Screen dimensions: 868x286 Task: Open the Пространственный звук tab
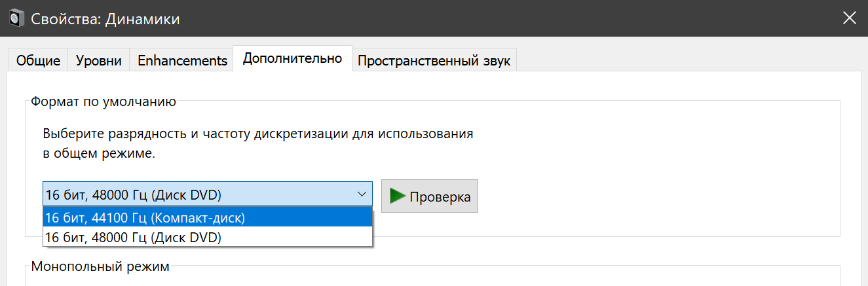434,61
